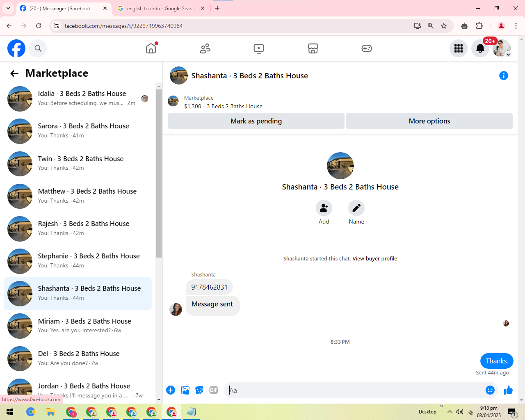Open the Marketplace storefront icon
The width and height of the screenshot is (525, 420).
click(x=313, y=48)
